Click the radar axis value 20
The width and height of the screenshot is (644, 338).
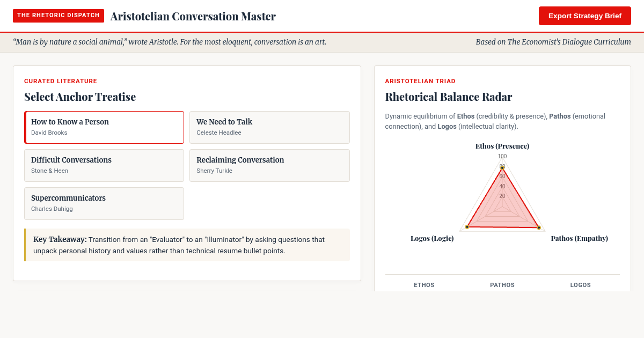502,196
